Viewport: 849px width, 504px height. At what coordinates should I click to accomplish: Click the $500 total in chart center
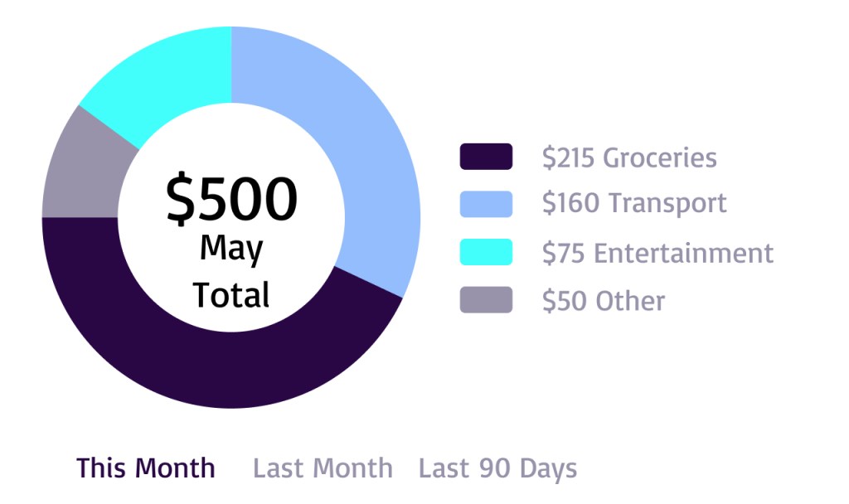pyautogui.click(x=231, y=199)
